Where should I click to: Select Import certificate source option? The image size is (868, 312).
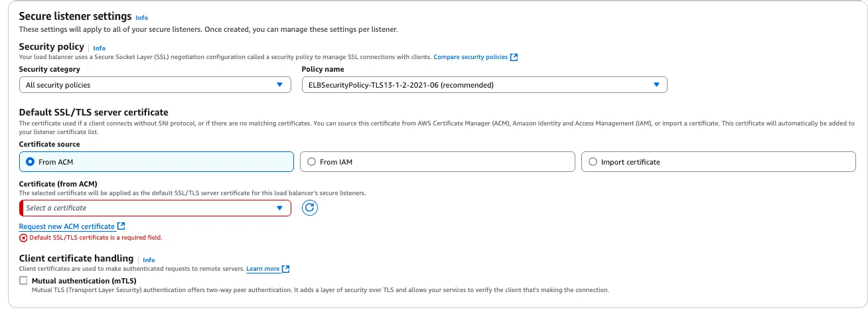tap(719, 162)
